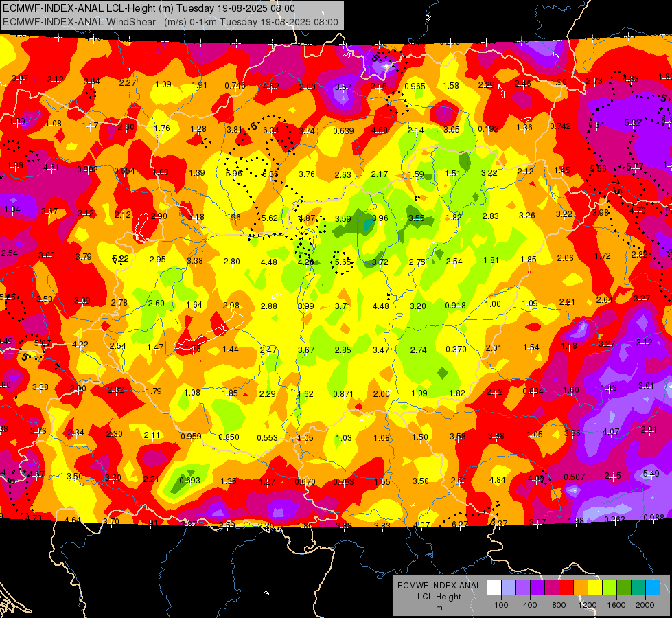
Task: Click the LCL-Height legend title
Action: 439,597
